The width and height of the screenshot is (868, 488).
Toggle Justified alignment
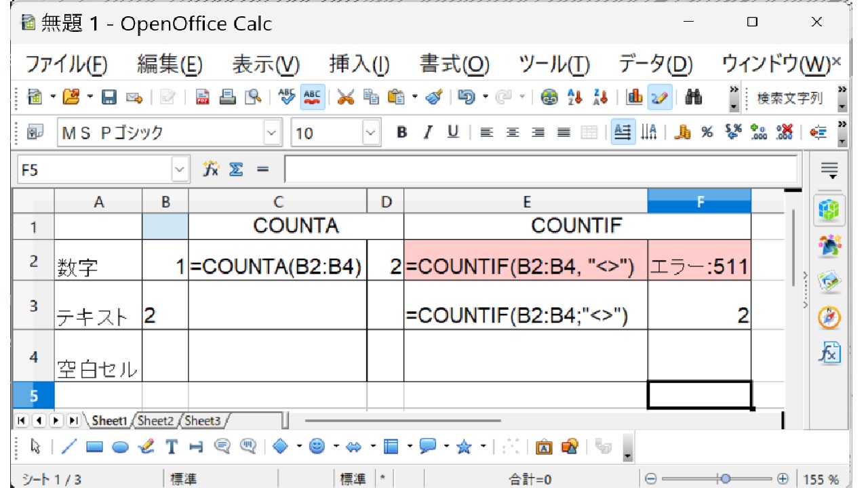564,132
